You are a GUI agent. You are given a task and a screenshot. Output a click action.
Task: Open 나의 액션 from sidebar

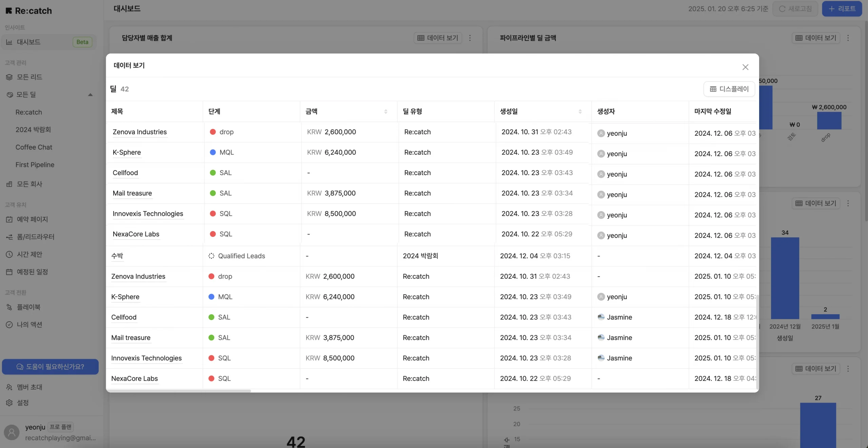(29, 325)
